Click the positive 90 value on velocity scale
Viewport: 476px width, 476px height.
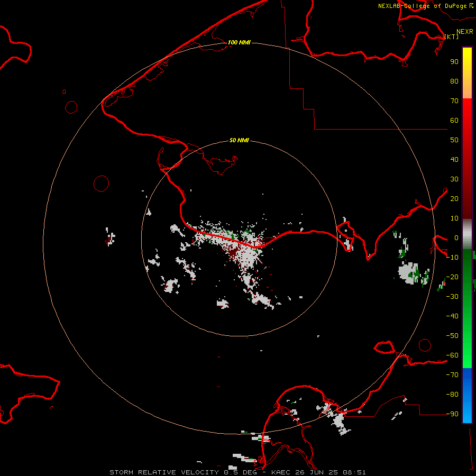tap(454, 62)
